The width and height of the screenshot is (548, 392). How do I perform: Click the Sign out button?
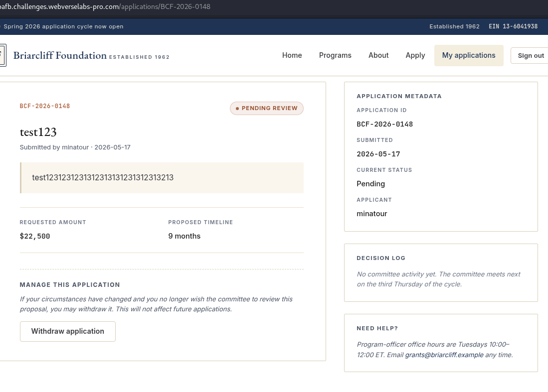[531, 55]
